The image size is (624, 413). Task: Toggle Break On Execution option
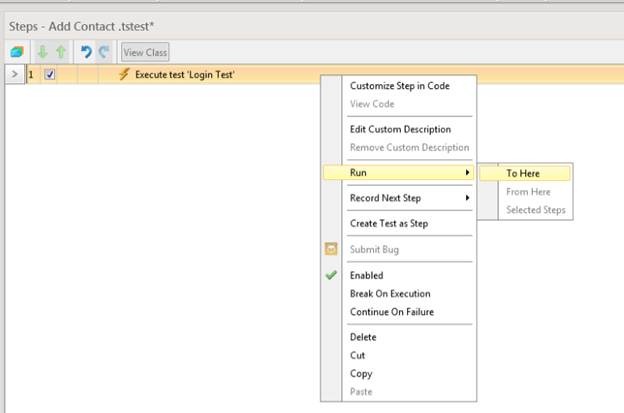(390, 294)
